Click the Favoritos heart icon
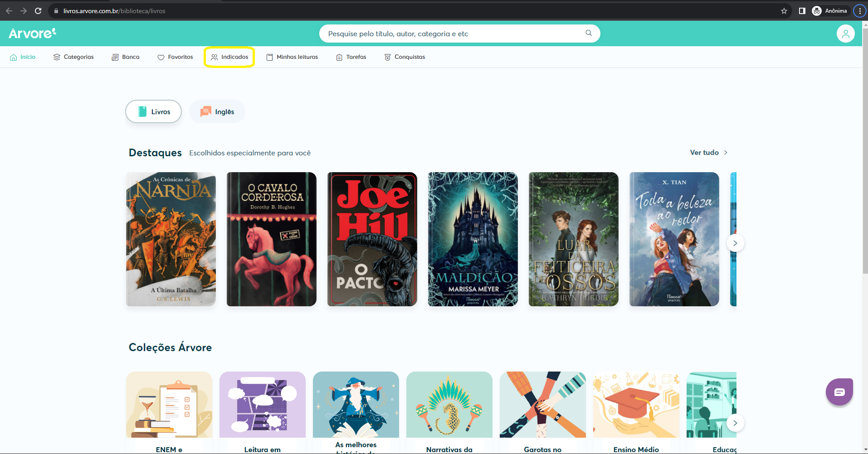 click(x=161, y=57)
